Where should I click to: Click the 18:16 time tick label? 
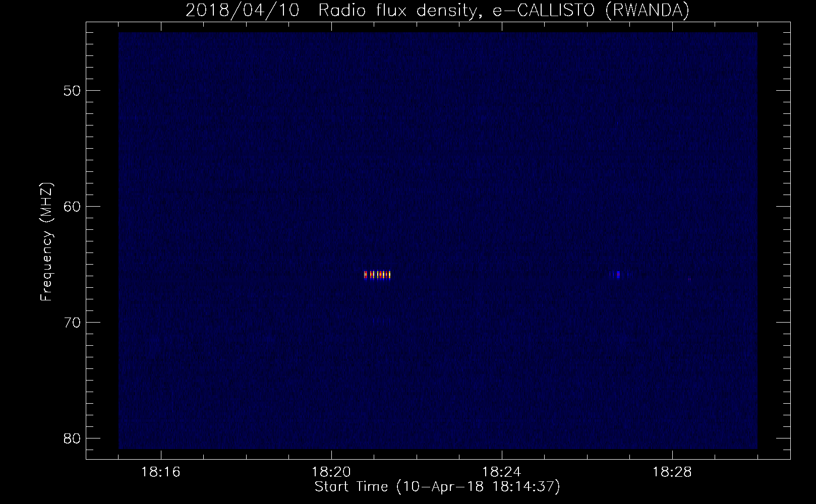pyautogui.click(x=161, y=472)
